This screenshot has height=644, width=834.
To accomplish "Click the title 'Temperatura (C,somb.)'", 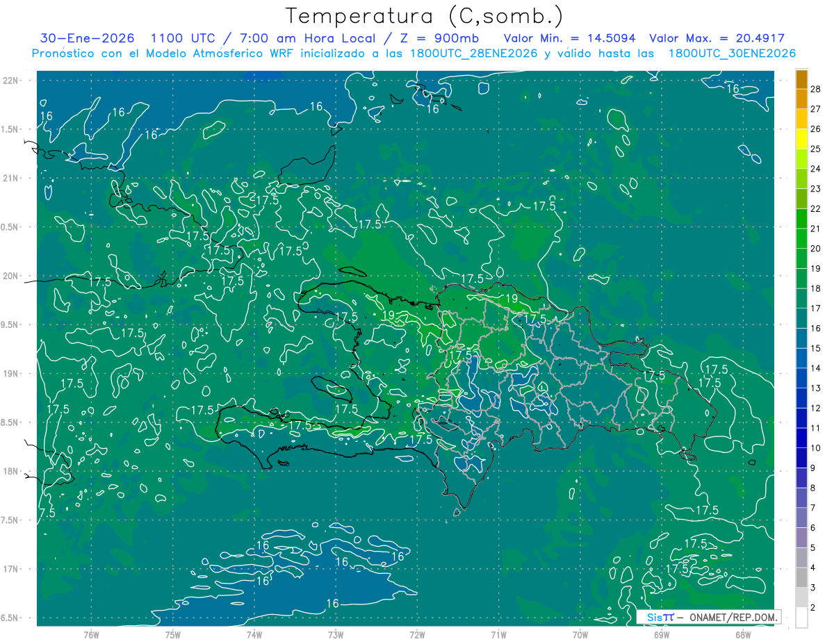I will (425, 15).
